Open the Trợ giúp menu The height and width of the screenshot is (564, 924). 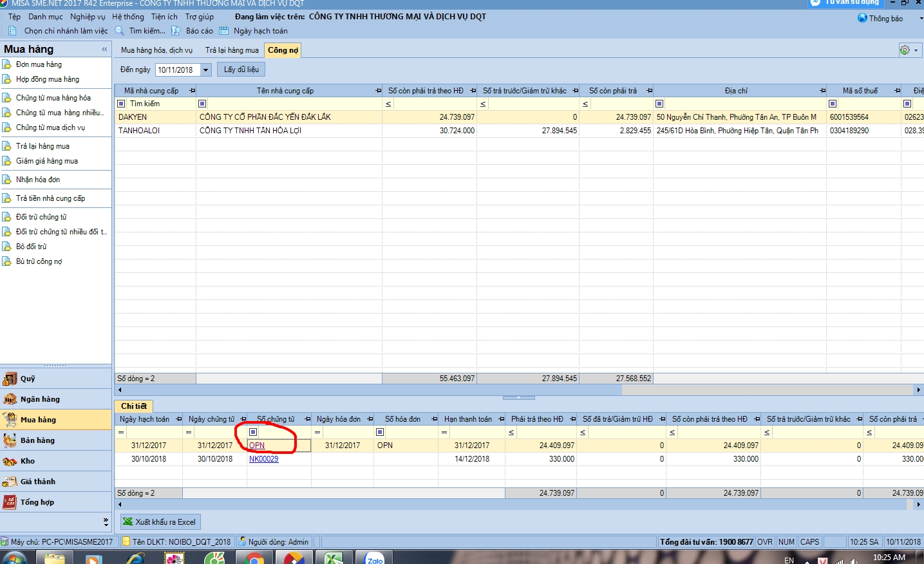[200, 17]
